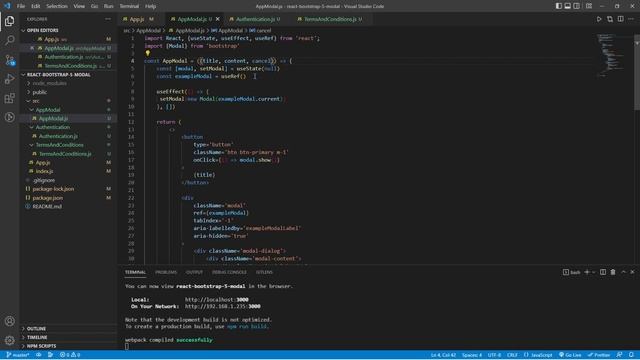Toggle secondary side bar layout icon

coord(576,6)
